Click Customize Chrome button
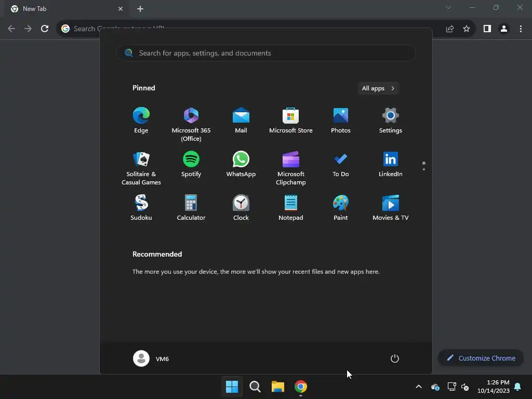Viewport: 532px width, 399px height. 481,358
